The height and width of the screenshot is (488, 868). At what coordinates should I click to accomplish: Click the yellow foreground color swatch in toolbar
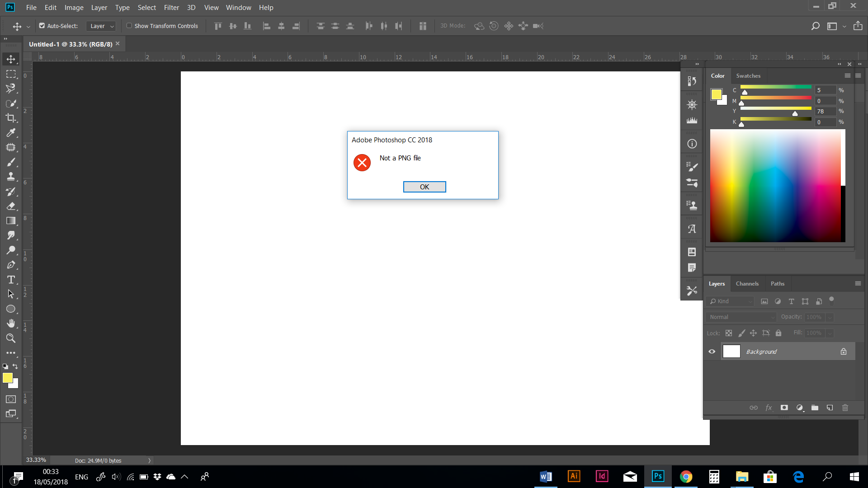point(7,378)
